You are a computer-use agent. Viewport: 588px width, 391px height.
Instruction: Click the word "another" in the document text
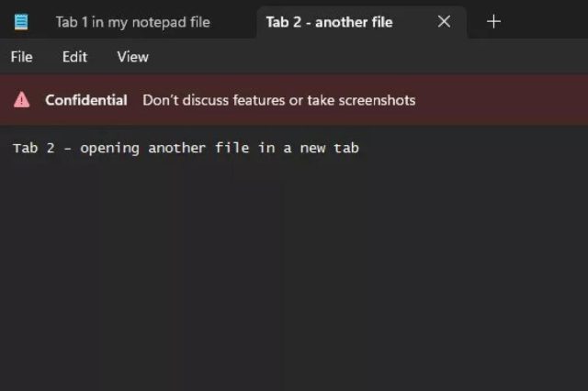click(178, 148)
